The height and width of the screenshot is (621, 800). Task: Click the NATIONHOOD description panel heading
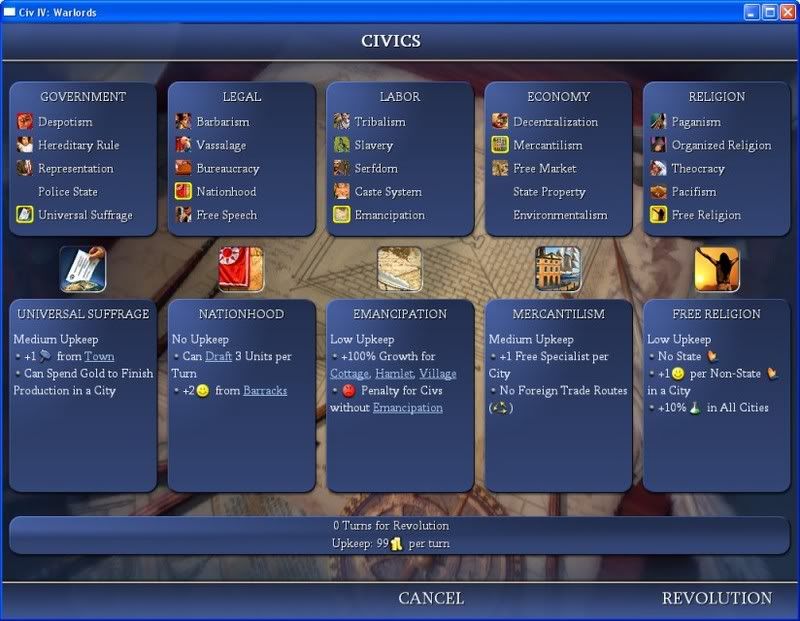click(242, 314)
